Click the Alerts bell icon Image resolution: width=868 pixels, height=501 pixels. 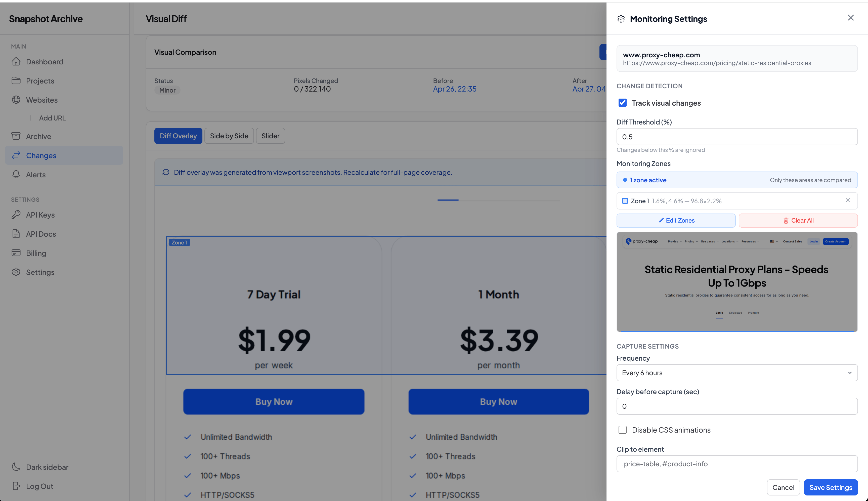(16, 175)
